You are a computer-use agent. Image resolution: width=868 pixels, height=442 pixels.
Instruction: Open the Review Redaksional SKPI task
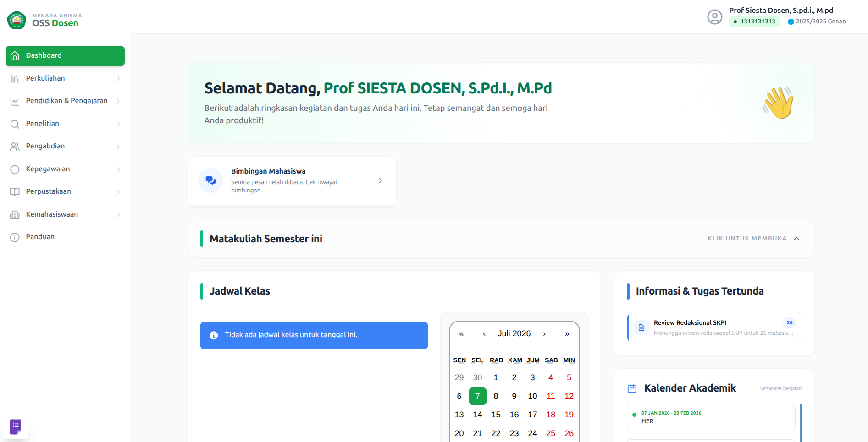pyautogui.click(x=714, y=327)
